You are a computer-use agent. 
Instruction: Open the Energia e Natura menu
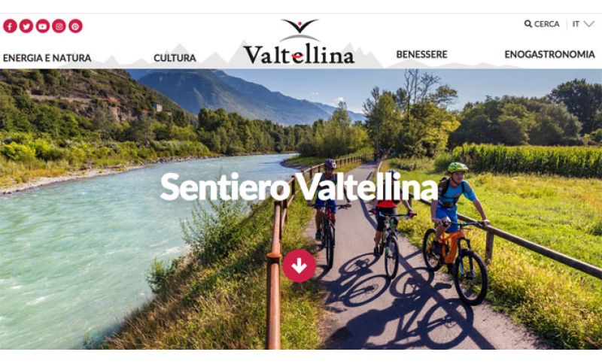tap(47, 58)
